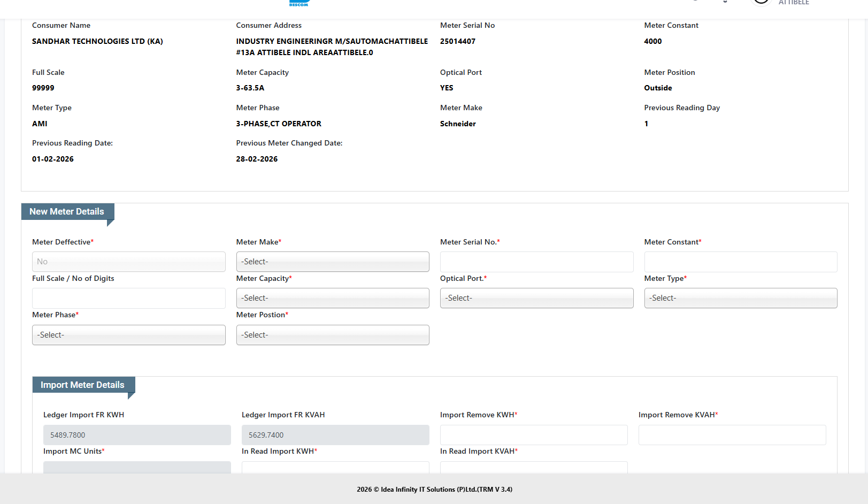This screenshot has height=504, width=868.
Task: Click the Ledger Import FR KVAH field
Action: [x=335, y=435]
